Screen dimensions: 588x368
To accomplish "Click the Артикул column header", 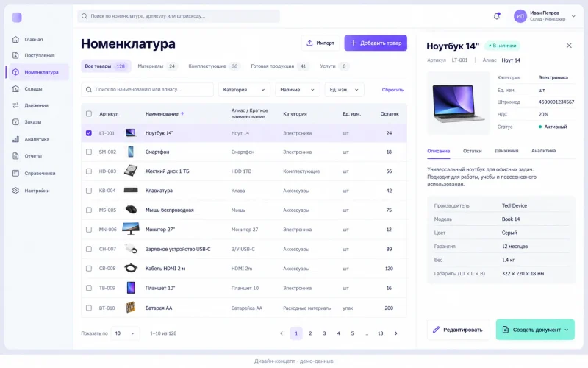I will (109, 114).
